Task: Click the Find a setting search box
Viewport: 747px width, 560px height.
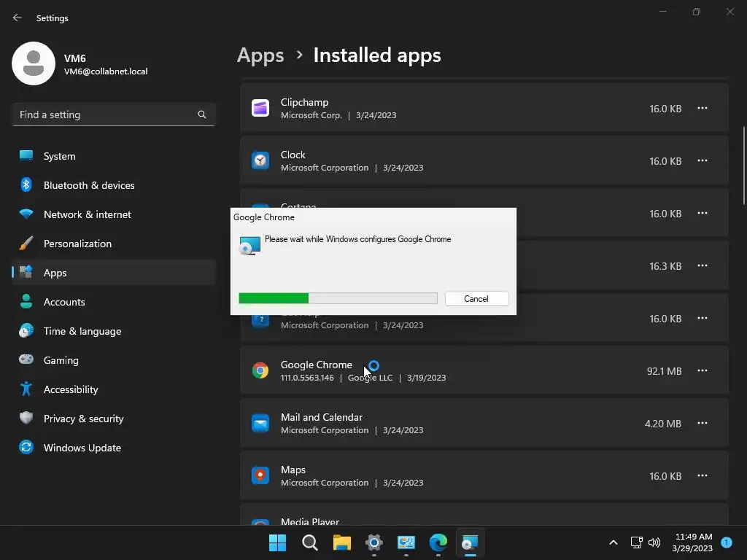Action: coord(113,114)
